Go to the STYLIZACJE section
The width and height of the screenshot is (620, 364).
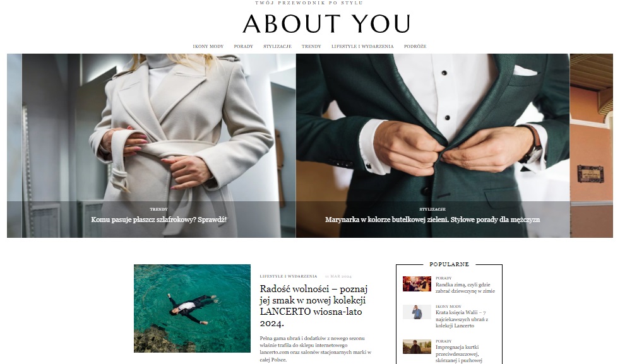[277, 46]
